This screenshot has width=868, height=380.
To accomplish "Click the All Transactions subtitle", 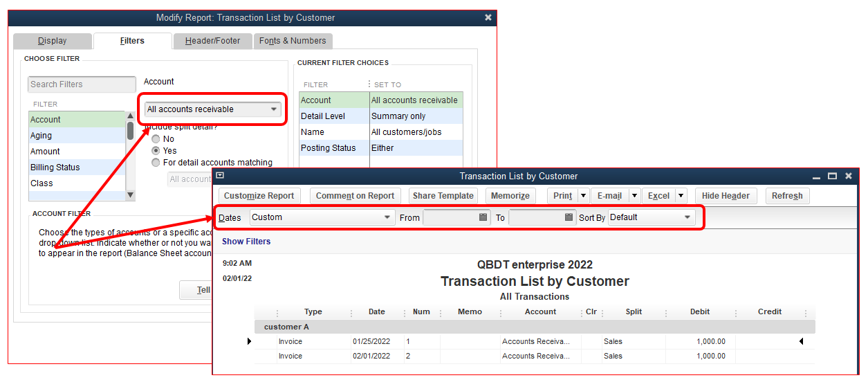I will (x=535, y=297).
